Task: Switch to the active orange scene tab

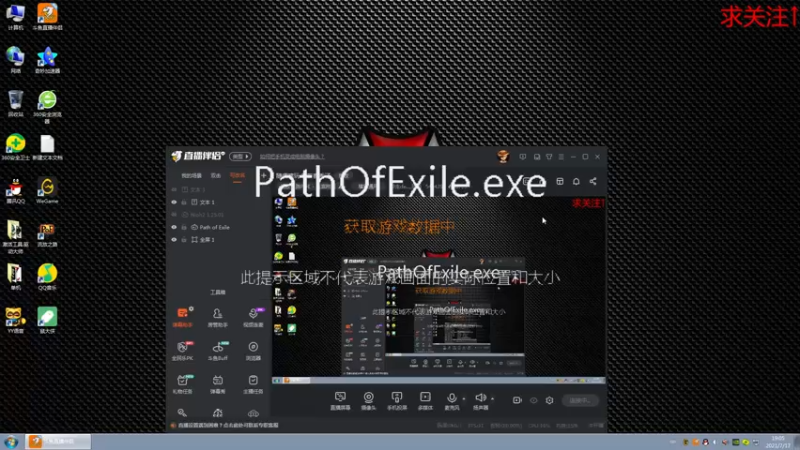Action: coord(237,176)
